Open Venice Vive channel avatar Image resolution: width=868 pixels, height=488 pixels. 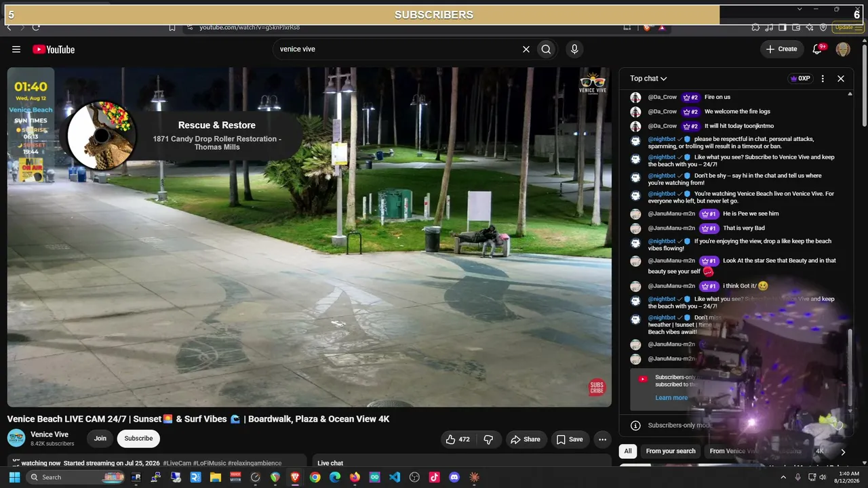point(16,439)
